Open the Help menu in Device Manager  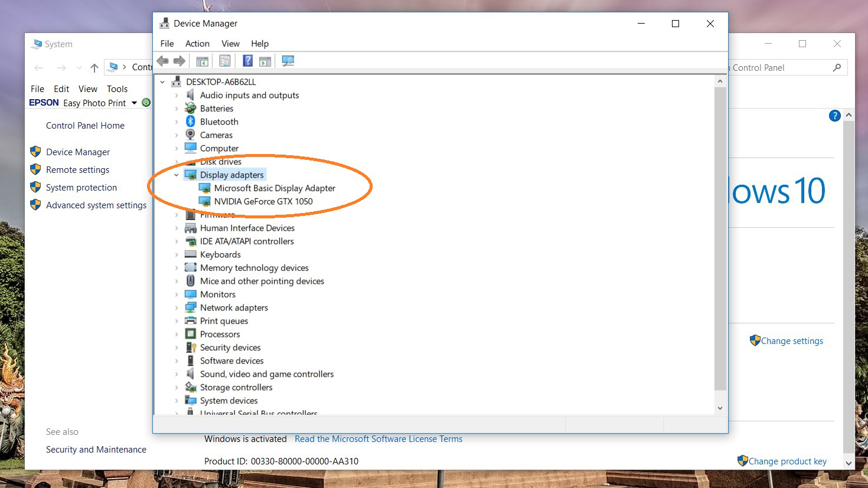click(260, 44)
